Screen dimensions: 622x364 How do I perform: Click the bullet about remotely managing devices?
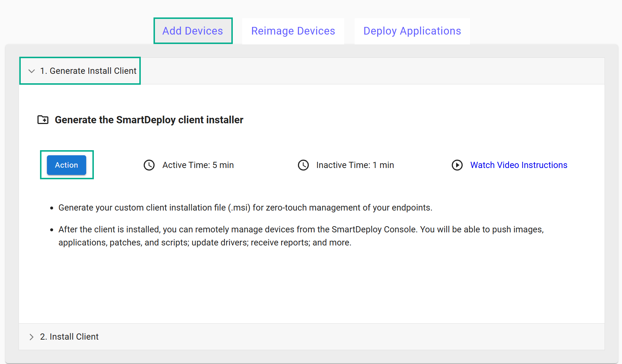(x=301, y=236)
